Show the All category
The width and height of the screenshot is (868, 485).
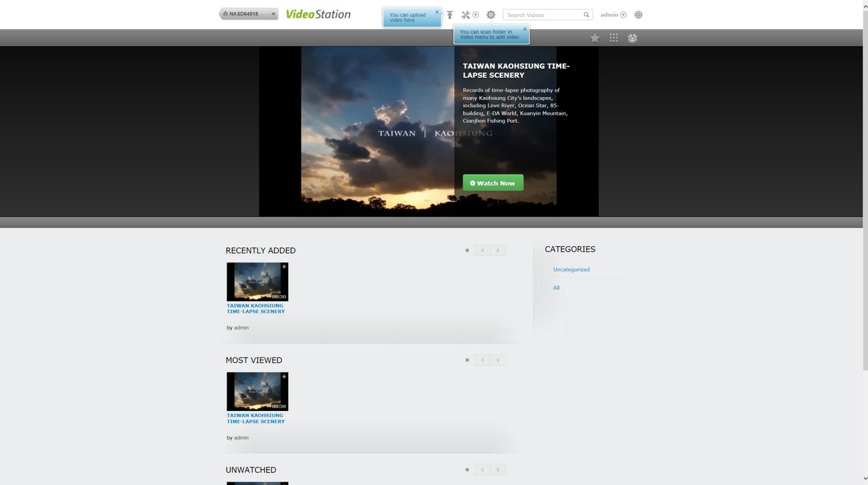click(557, 288)
